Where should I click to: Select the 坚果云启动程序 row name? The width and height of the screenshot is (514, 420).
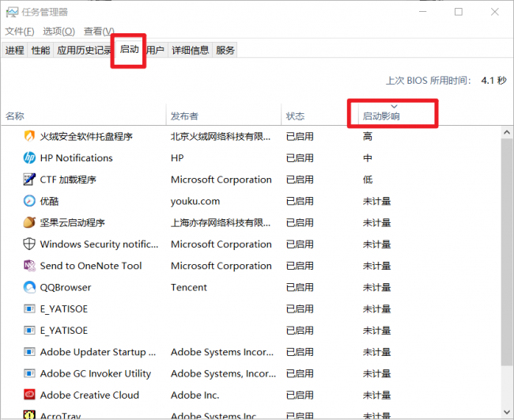point(73,222)
